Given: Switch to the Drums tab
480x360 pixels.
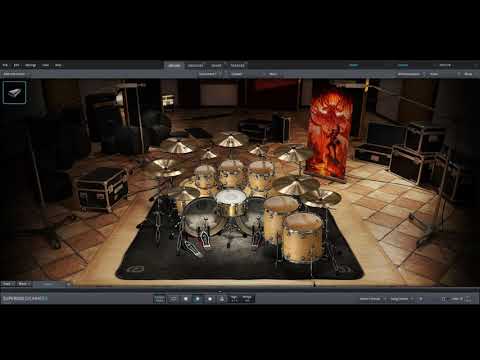Looking at the screenshot, I should pyautogui.click(x=174, y=66).
